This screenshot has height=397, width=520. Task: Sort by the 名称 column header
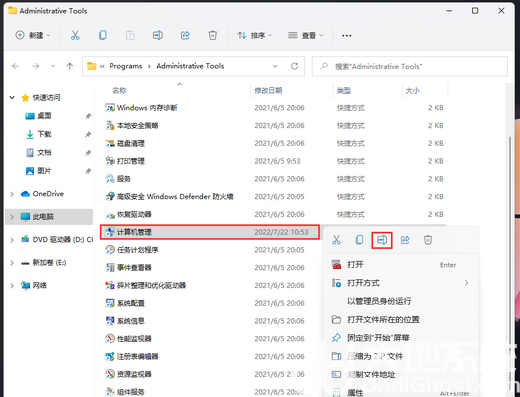click(x=119, y=90)
